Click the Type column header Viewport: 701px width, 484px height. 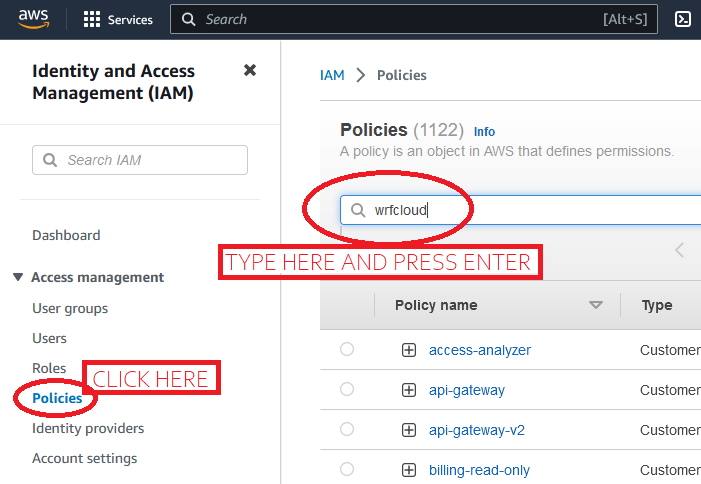point(657,305)
